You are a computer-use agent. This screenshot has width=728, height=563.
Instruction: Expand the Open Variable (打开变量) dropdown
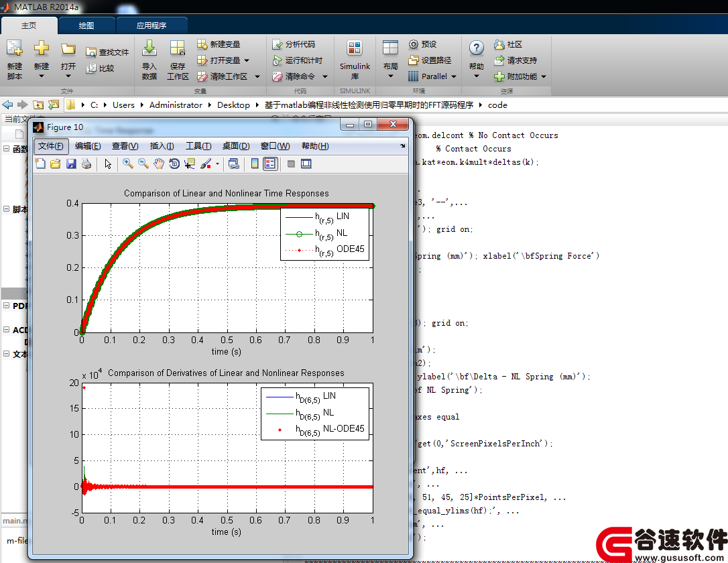247,60
